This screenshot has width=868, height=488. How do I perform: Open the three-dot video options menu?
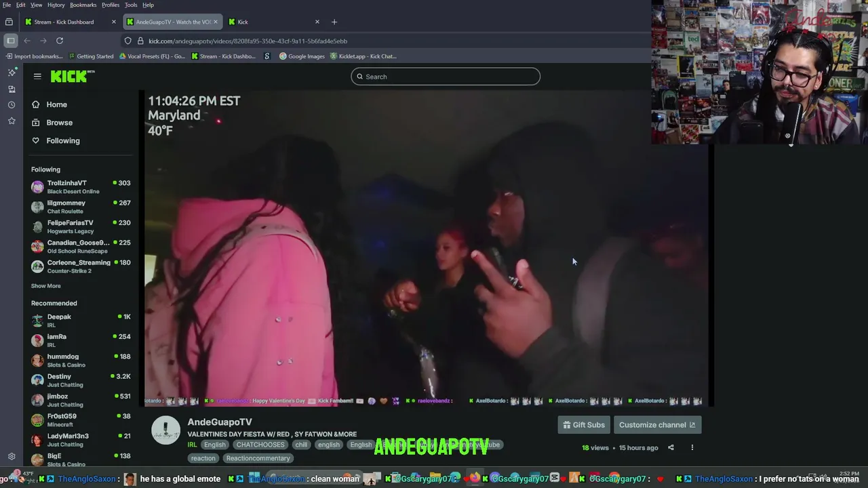[x=692, y=447]
